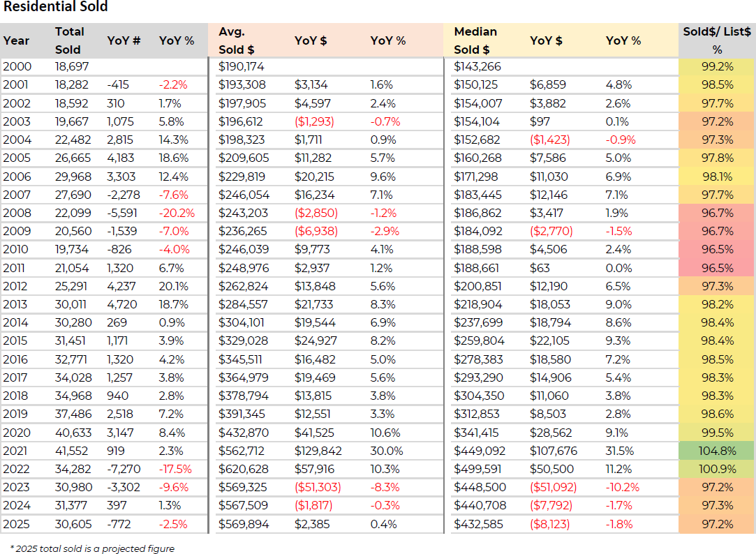The height and width of the screenshot is (554, 756).
Task: Select the "Year" column header
Action: click(x=16, y=40)
